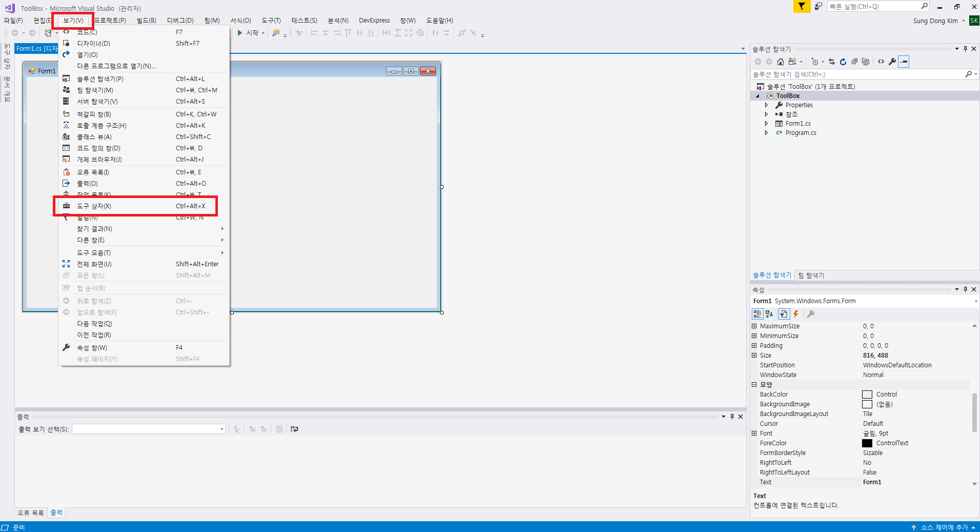Click the Text property value Form1
Viewport: 980px width, 532px height.
pyautogui.click(x=872, y=482)
